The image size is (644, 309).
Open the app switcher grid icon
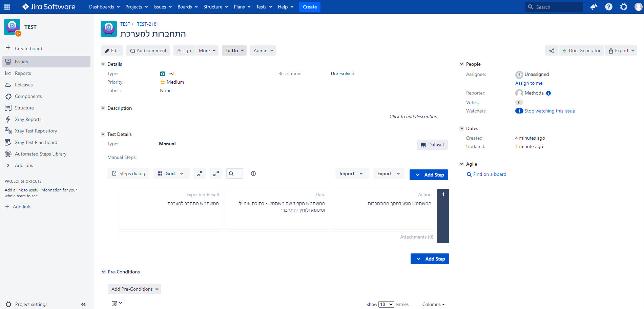7,7
